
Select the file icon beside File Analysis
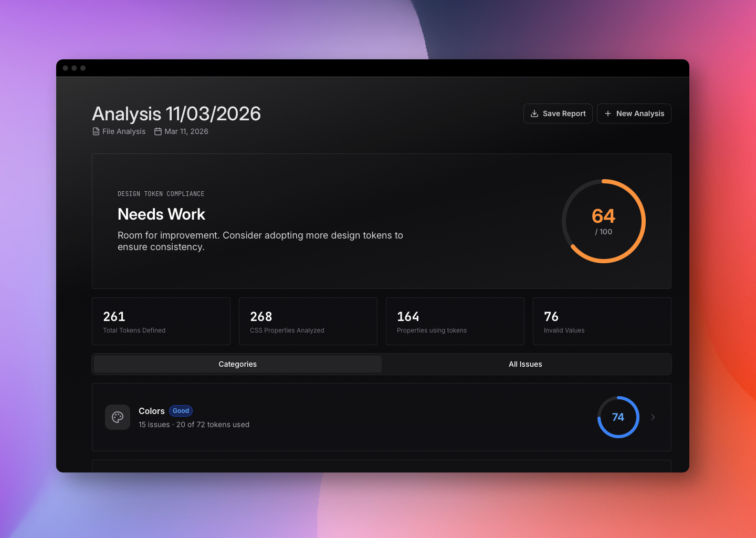[95, 131]
